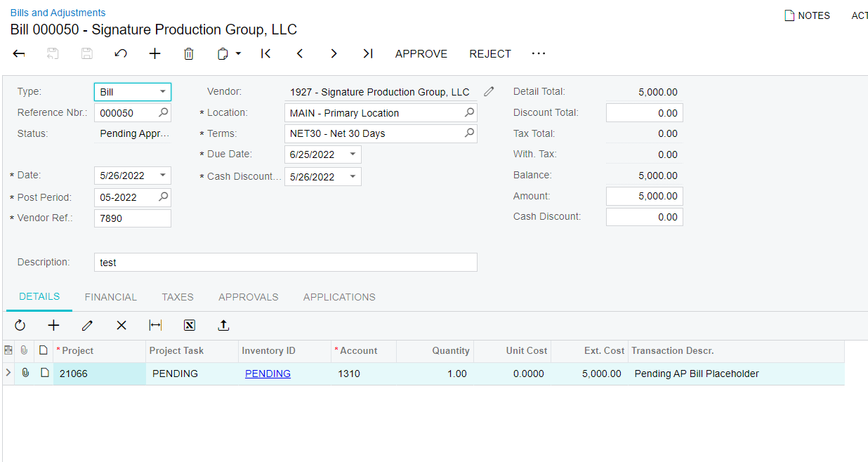Click the Cash Discount amount field
The width and height of the screenshot is (868, 462).
pos(645,217)
